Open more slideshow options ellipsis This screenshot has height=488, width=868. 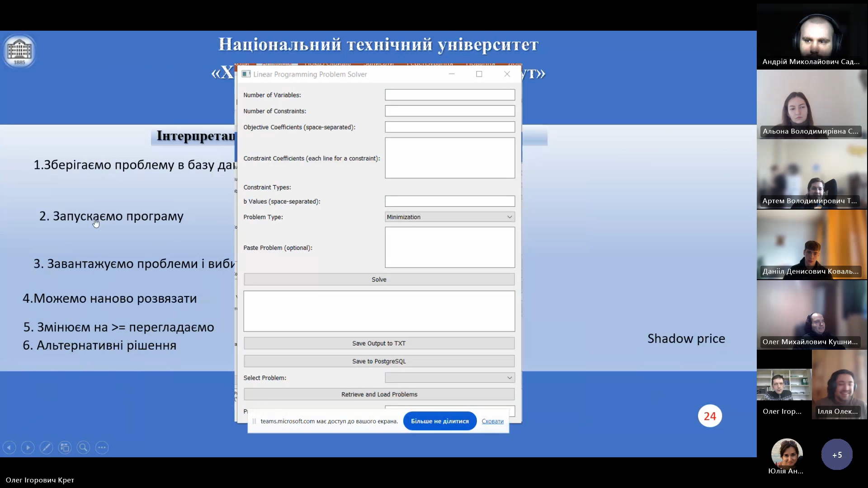[x=102, y=447]
